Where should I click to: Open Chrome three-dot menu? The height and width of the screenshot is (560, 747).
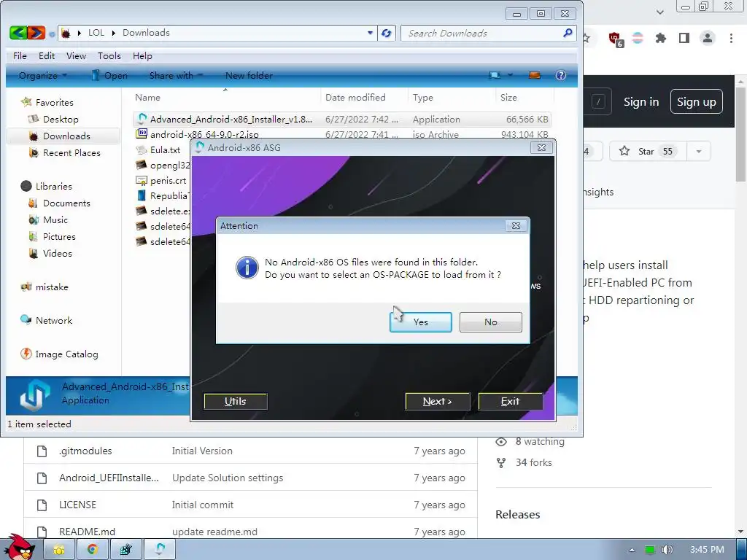(731, 38)
